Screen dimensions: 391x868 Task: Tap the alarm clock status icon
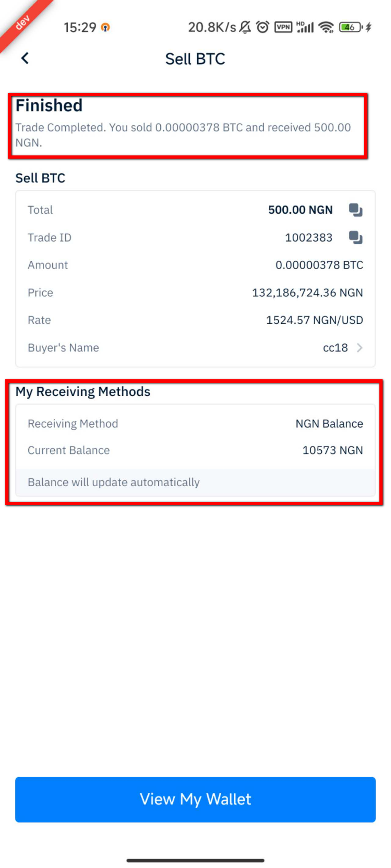click(x=263, y=27)
